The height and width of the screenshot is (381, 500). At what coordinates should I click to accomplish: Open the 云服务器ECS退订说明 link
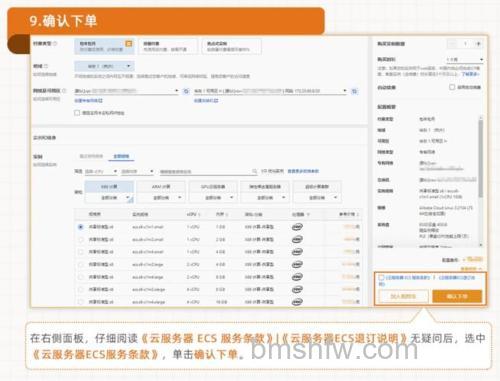pos(457,277)
